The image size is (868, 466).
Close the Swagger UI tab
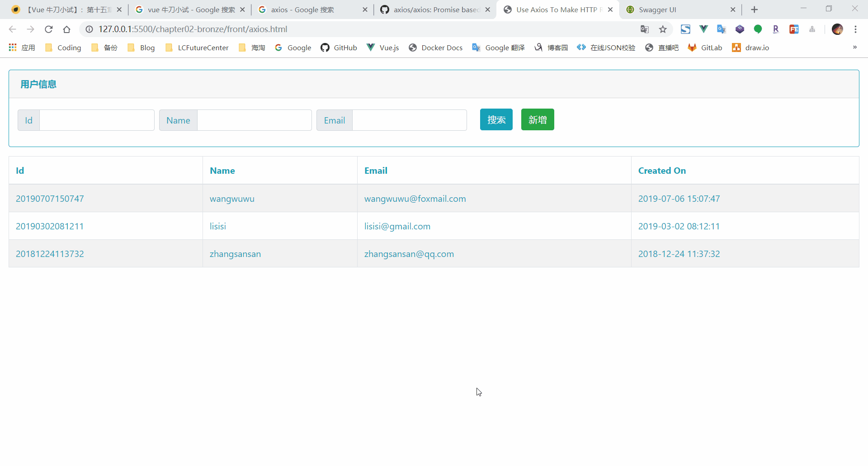click(733, 10)
